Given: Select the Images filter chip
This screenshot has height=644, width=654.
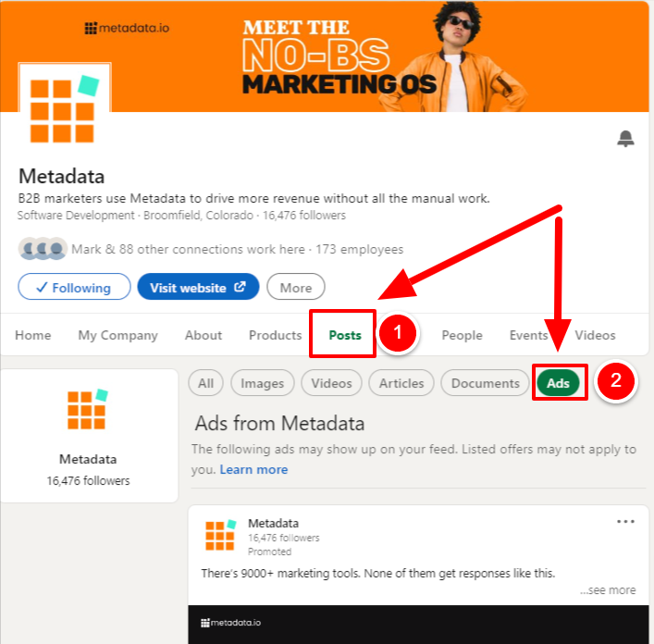Looking at the screenshot, I should pyautogui.click(x=263, y=383).
